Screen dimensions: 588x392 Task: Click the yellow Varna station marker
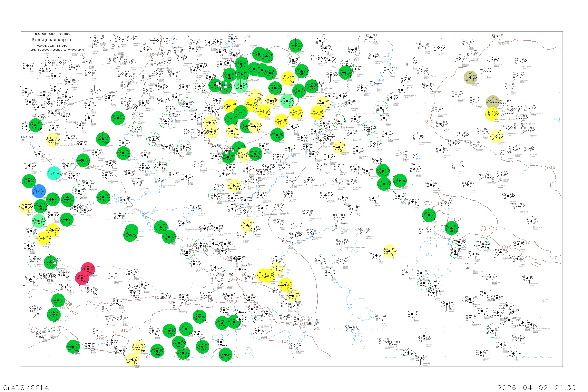click(53, 230)
